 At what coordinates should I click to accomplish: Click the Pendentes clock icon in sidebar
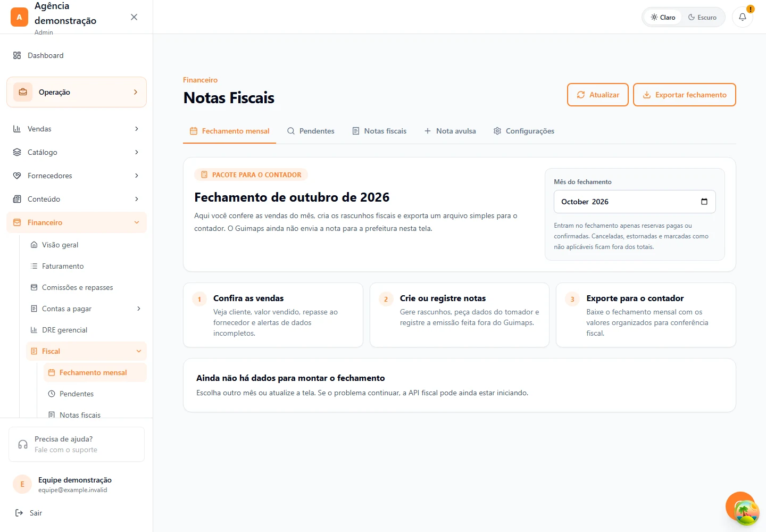[52, 394]
